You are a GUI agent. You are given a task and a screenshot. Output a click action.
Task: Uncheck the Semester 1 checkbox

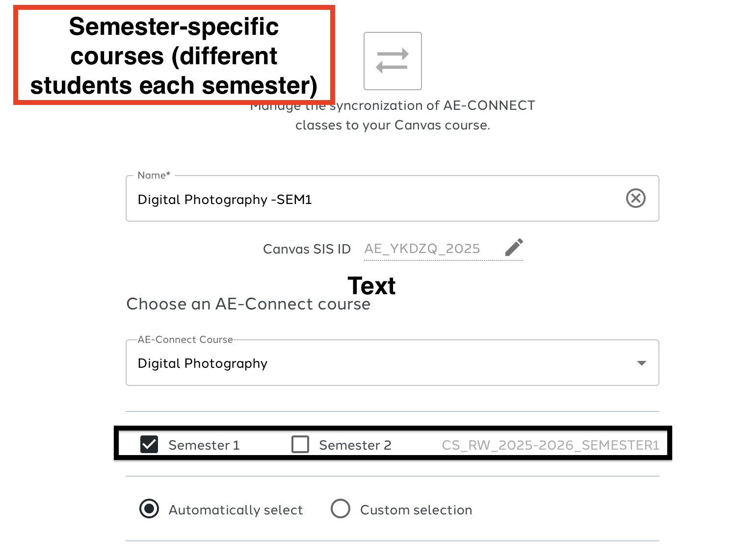coord(149,445)
